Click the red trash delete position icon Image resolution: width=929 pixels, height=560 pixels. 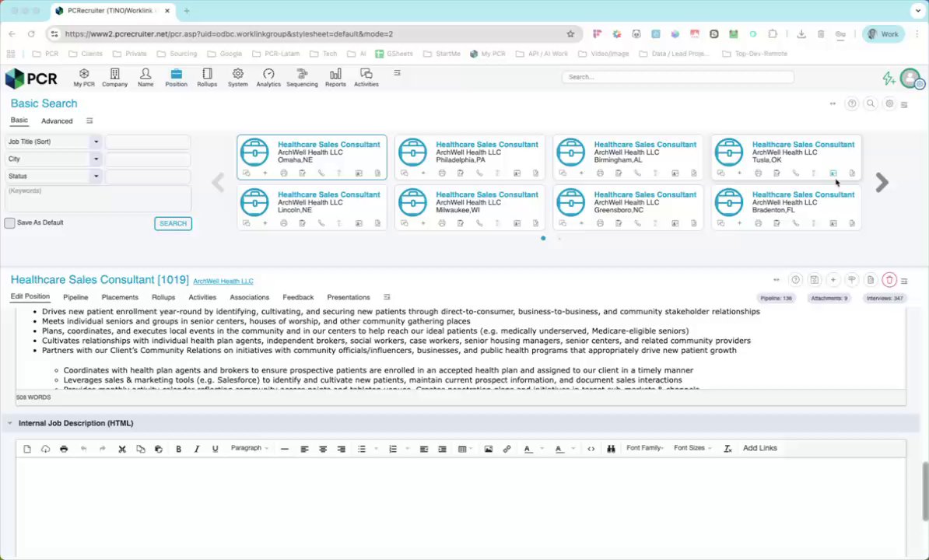(889, 280)
